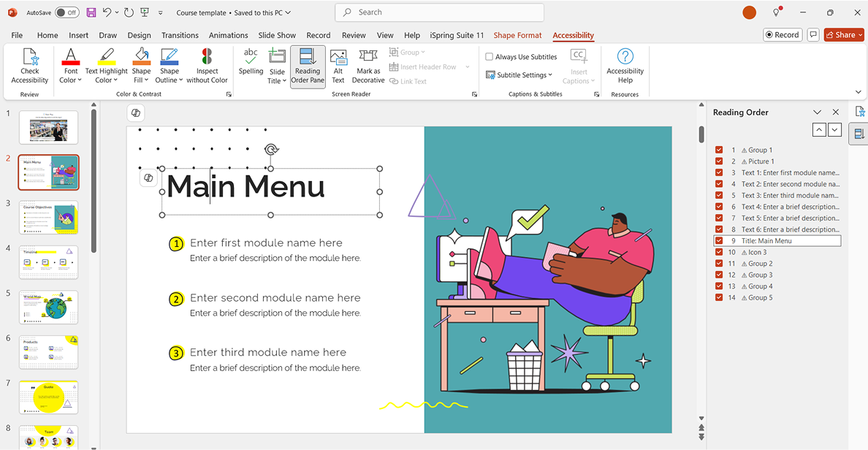
Task: Move selected item down in Reading Order
Action: [x=835, y=130]
